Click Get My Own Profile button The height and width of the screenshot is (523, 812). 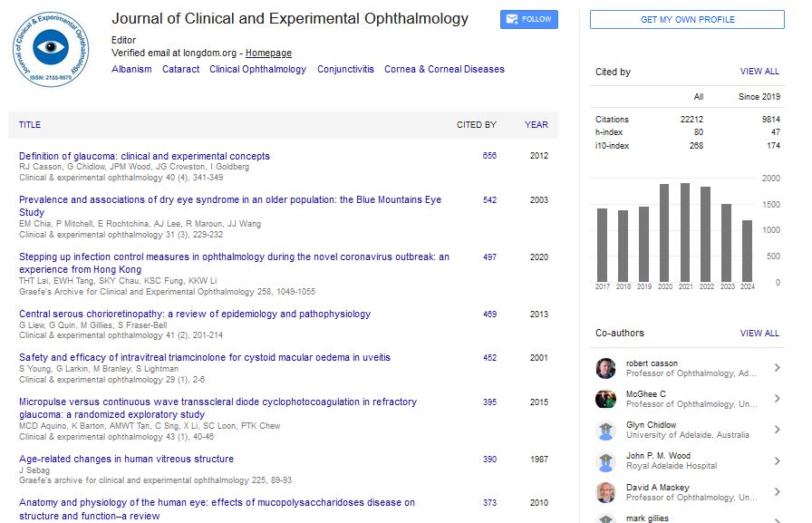(687, 19)
